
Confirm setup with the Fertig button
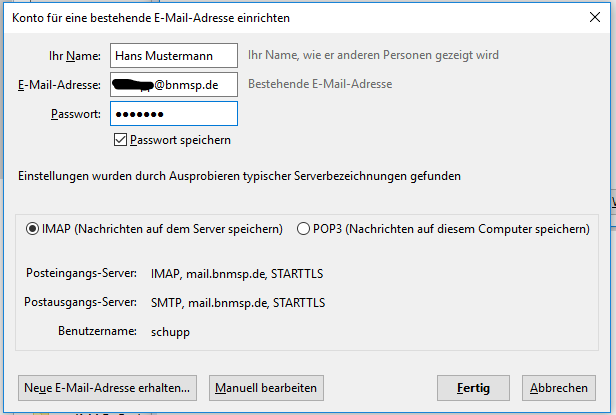473,388
